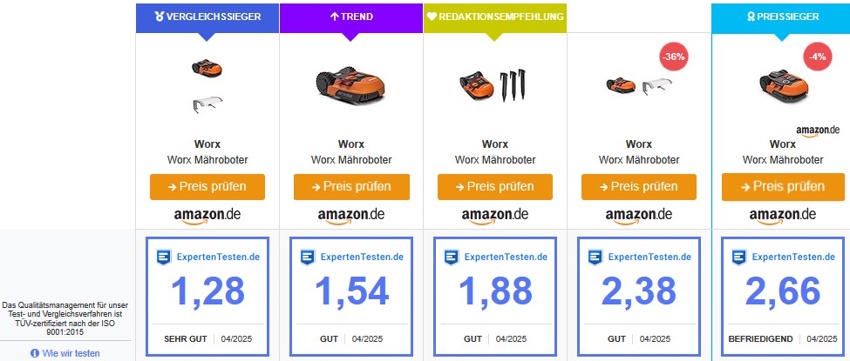The image size is (850, 361).
Task: Click the info icon beside Wie wir testen
Action: [x=35, y=353]
